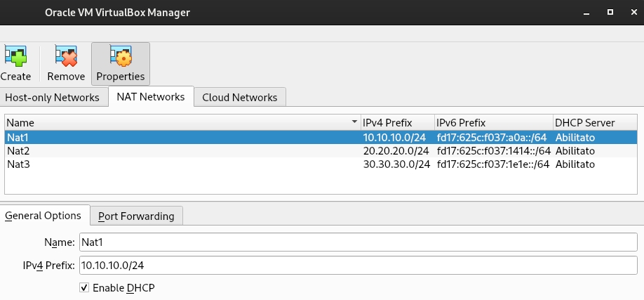Click the Name text field containing Nat1

358,242
